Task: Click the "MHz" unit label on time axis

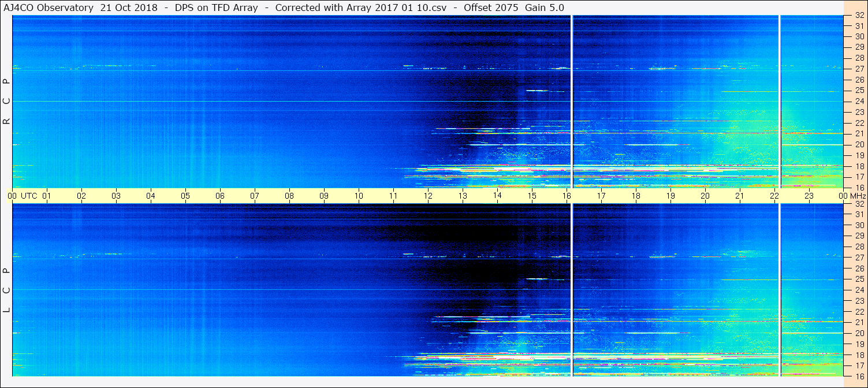Action: point(858,196)
